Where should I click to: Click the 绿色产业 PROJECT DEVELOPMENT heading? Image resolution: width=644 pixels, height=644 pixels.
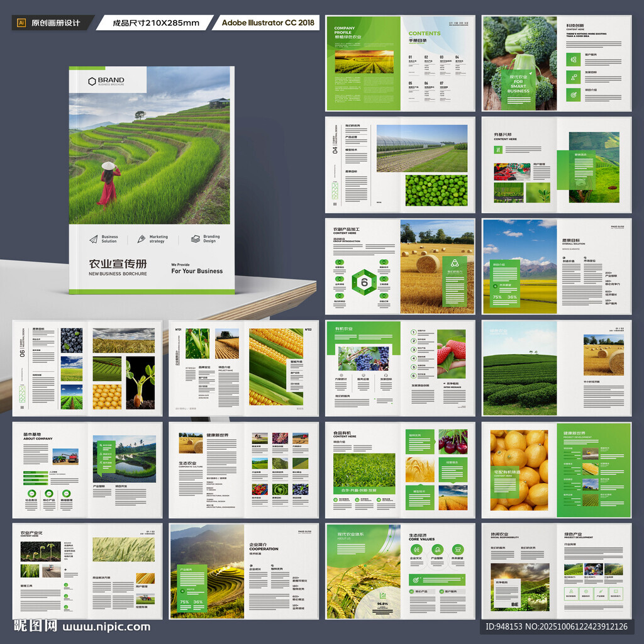click(x=579, y=536)
